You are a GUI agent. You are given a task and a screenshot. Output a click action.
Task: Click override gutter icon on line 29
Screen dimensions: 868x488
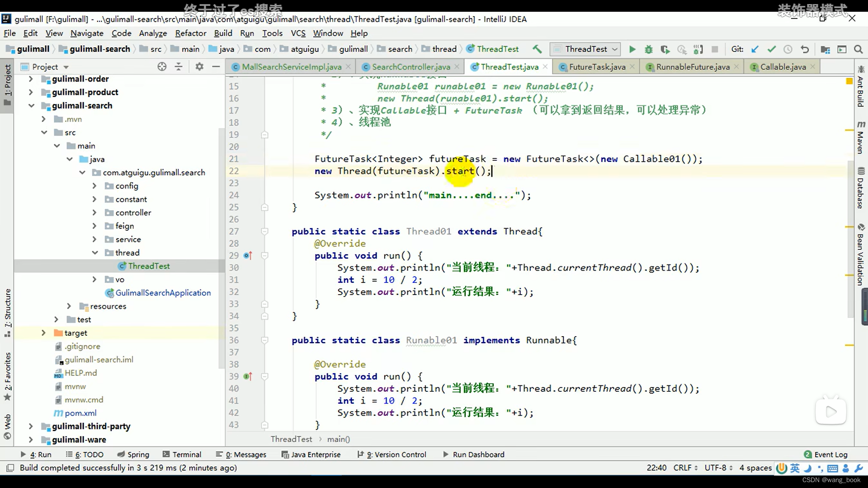[248, 255]
